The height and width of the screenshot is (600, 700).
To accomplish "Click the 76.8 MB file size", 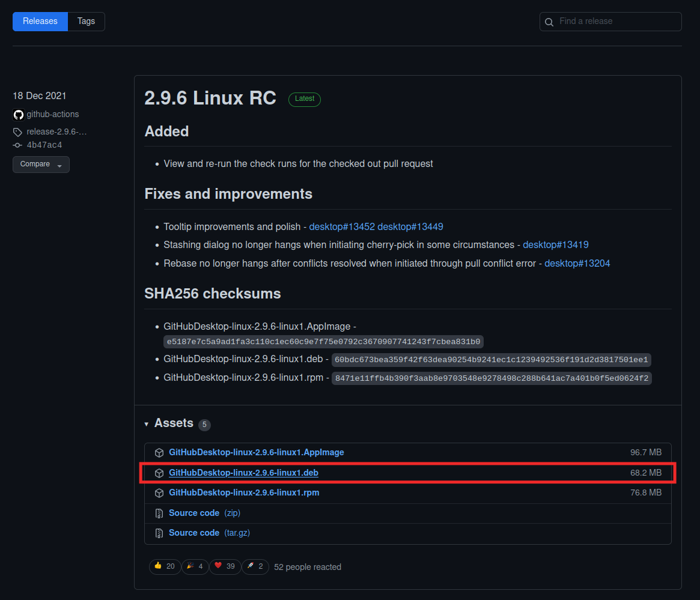I will tap(645, 492).
